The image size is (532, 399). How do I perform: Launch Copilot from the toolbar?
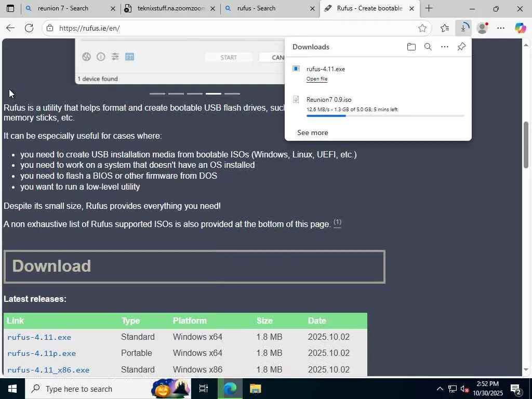[x=520, y=28]
